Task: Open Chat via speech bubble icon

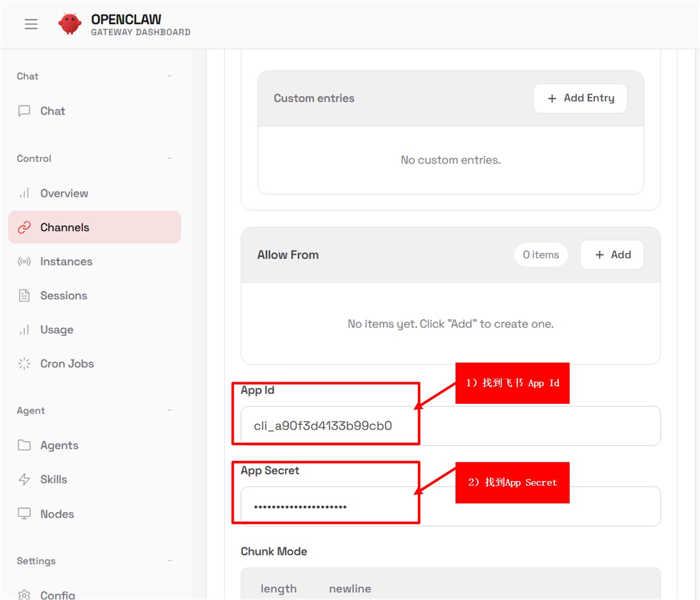Action: [24, 111]
